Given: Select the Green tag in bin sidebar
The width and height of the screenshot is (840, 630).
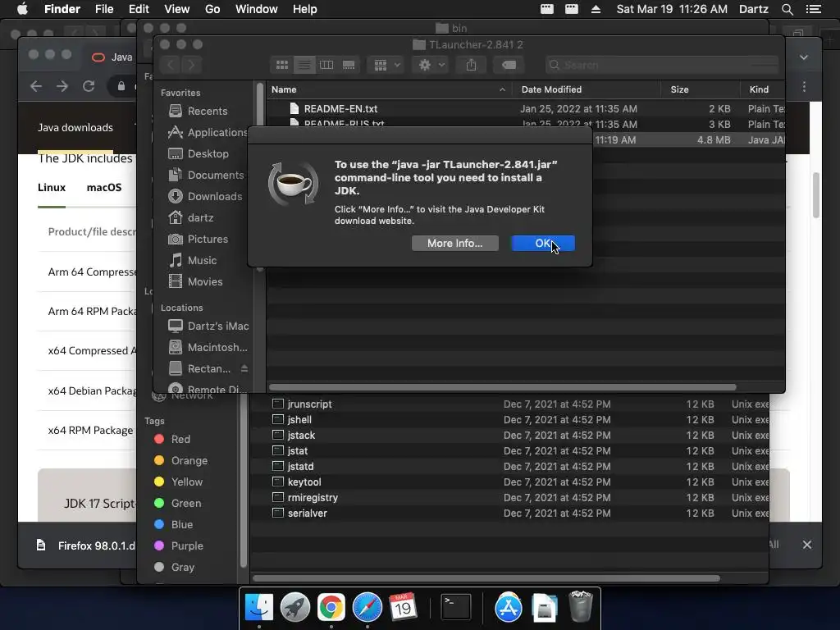Looking at the screenshot, I should click(x=177, y=504).
